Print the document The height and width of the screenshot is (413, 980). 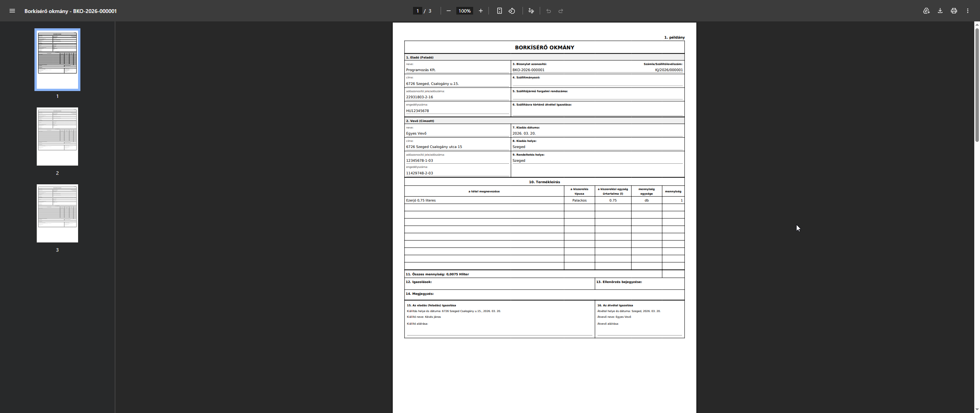(x=954, y=11)
